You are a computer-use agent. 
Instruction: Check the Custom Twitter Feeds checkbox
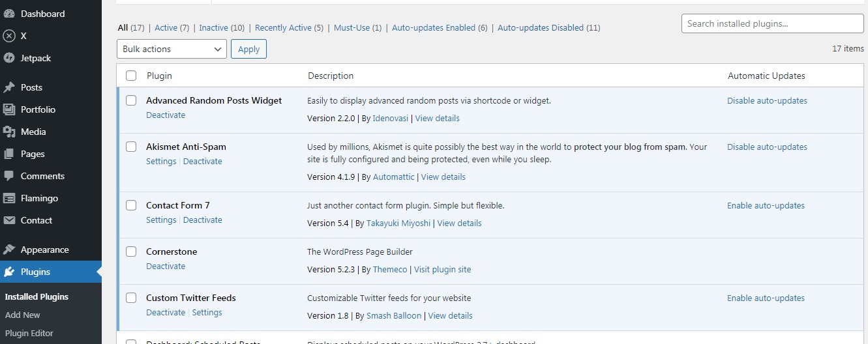(x=131, y=298)
